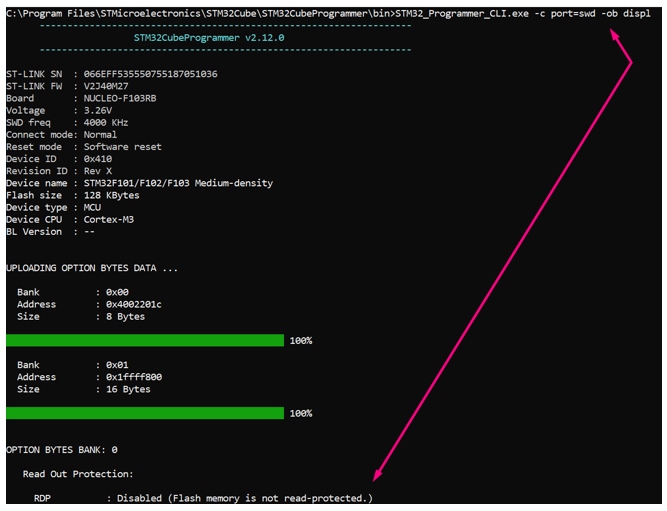Click the "-ob displ" argument in the command
This screenshot has width=667, height=511.
click(x=626, y=14)
